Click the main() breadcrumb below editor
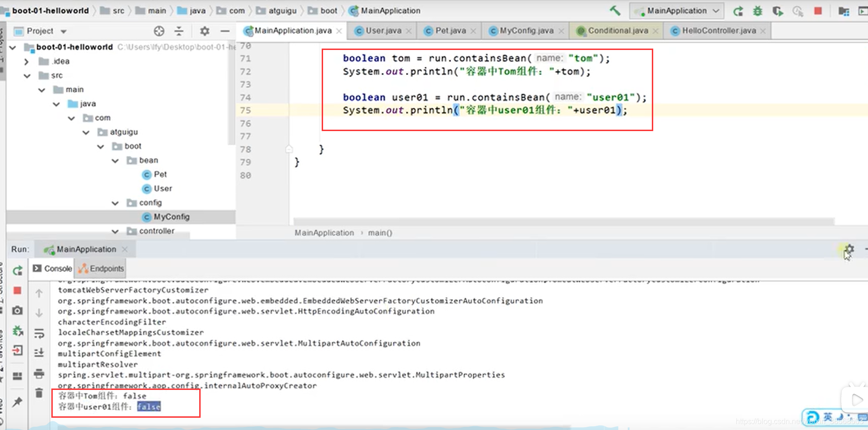The image size is (868, 430). click(380, 233)
